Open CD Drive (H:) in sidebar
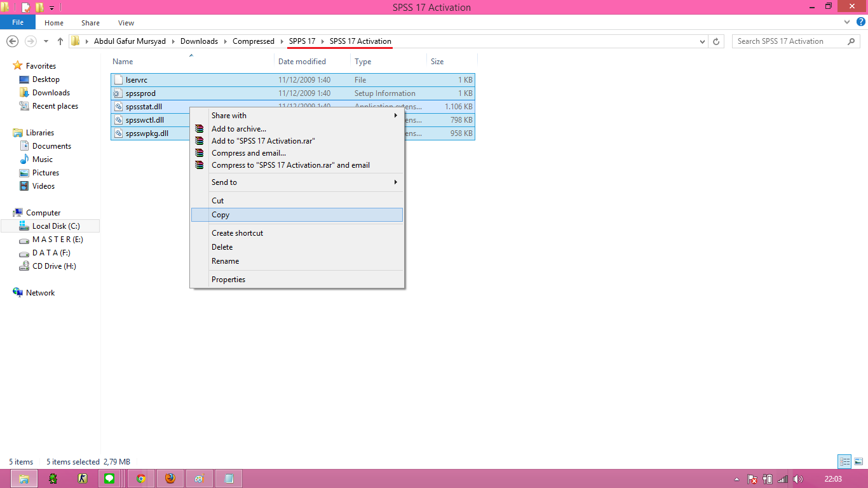 pos(54,266)
